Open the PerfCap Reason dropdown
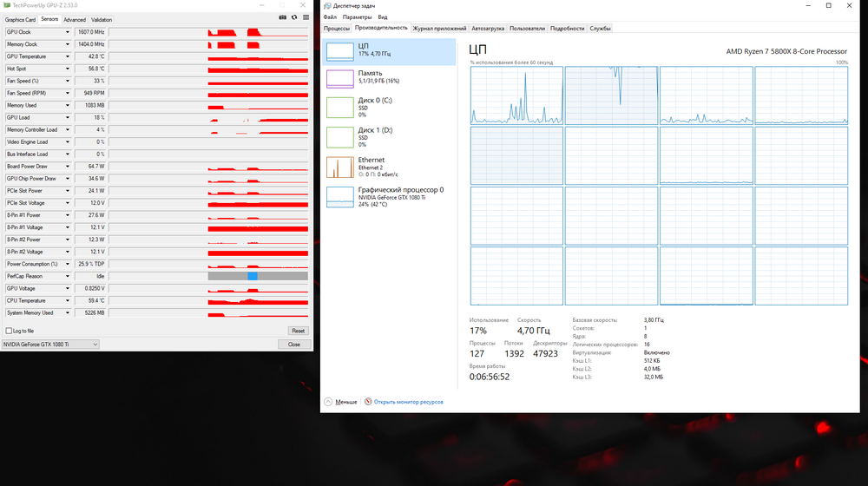Viewport: 868px width, 486px height. coord(68,276)
